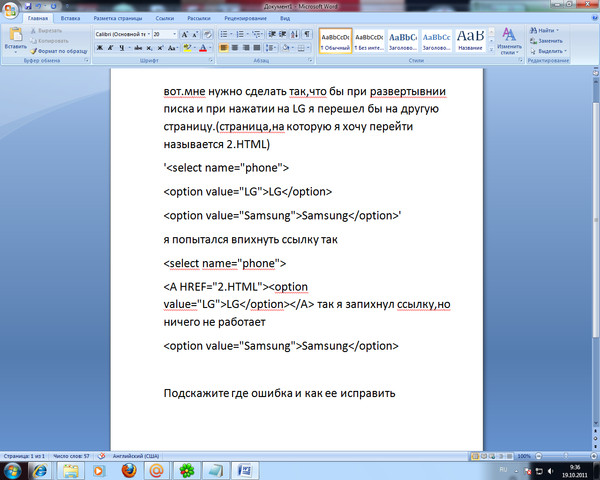Increase font size with grow font icon
600x480 pixels.
point(184,34)
